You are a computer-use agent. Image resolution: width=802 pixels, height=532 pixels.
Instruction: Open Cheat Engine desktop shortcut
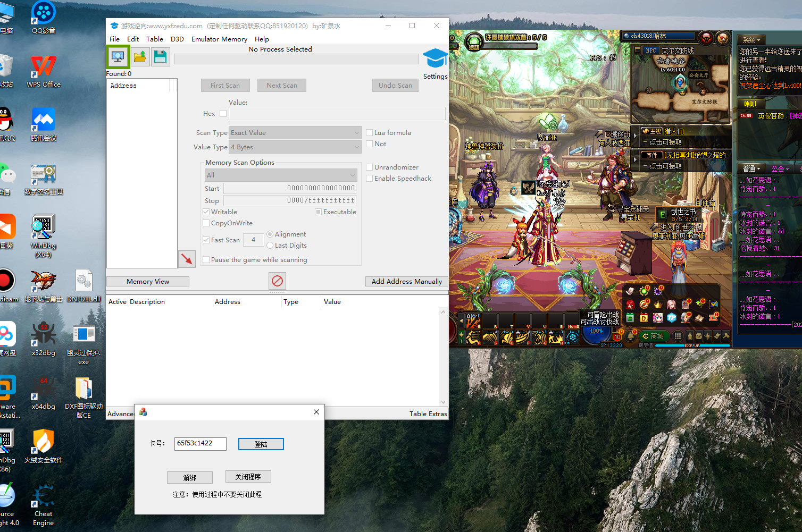point(44,505)
